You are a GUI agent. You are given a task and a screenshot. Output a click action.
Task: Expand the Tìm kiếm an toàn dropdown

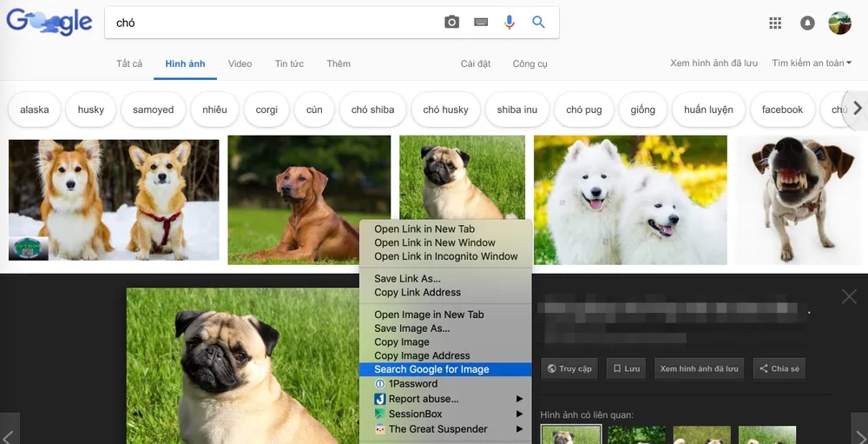click(812, 63)
